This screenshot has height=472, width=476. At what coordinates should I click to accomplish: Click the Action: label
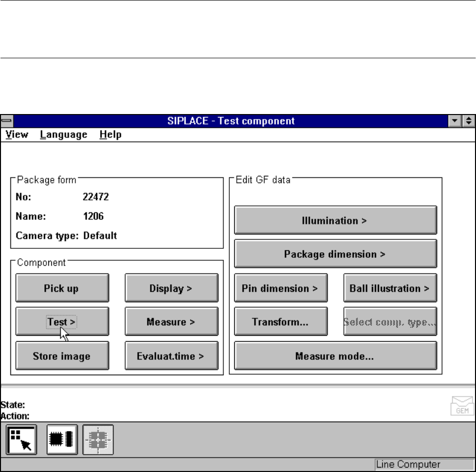[x=15, y=416]
